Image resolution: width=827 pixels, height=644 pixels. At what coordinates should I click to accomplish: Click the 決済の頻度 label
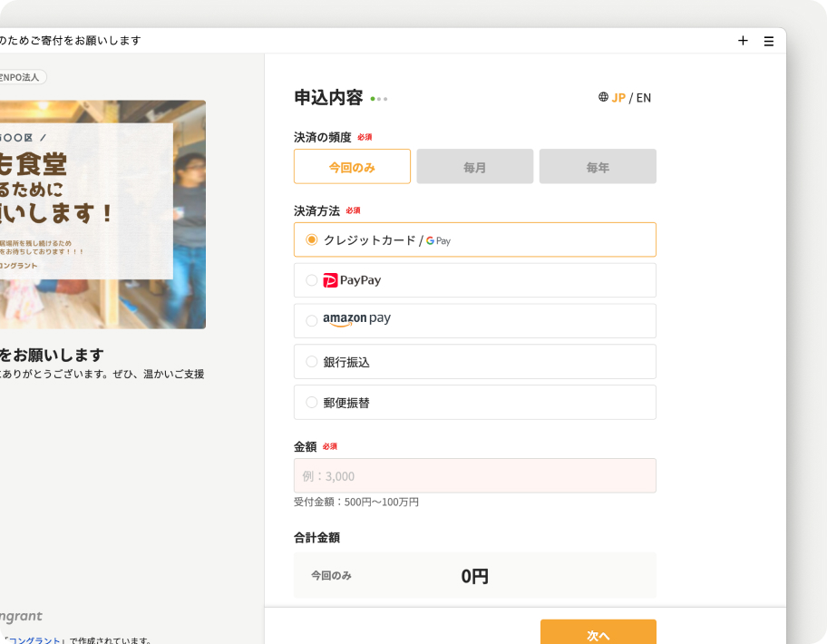pos(322,137)
